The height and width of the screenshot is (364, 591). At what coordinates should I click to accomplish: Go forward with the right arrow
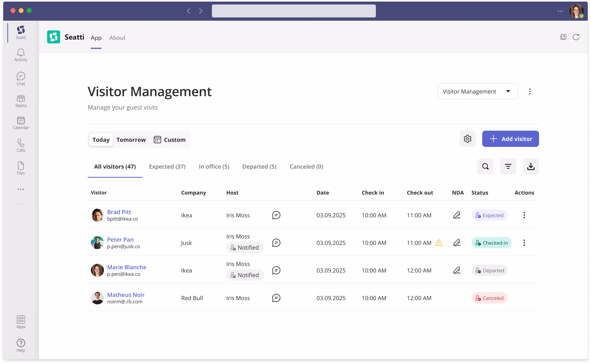201,11
